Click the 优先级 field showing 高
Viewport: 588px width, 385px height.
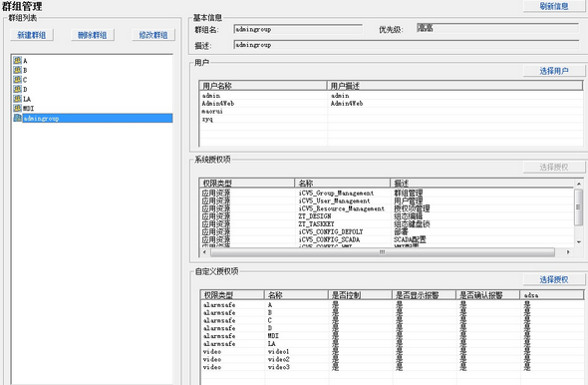coord(497,28)
